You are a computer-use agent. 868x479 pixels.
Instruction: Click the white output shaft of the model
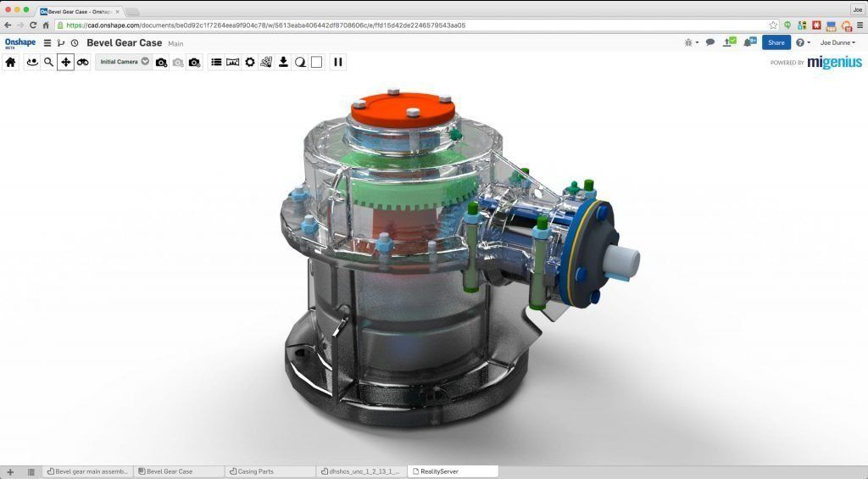621,261
